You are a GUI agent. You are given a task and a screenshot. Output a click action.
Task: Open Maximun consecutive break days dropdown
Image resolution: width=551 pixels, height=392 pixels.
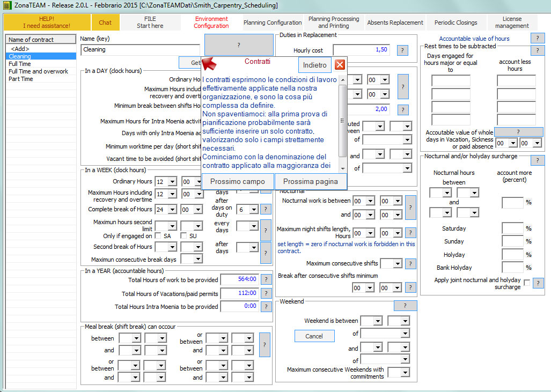click(198, 259)
